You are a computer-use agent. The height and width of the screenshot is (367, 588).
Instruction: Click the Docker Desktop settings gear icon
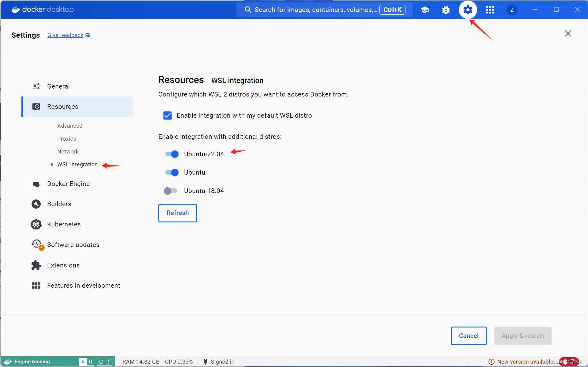468,9
